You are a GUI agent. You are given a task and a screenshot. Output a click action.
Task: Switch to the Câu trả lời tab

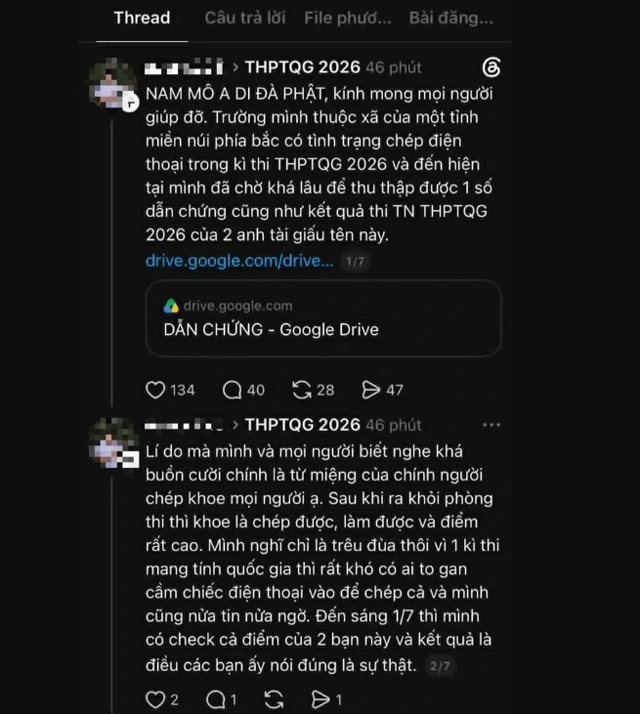tap(245, 18)
